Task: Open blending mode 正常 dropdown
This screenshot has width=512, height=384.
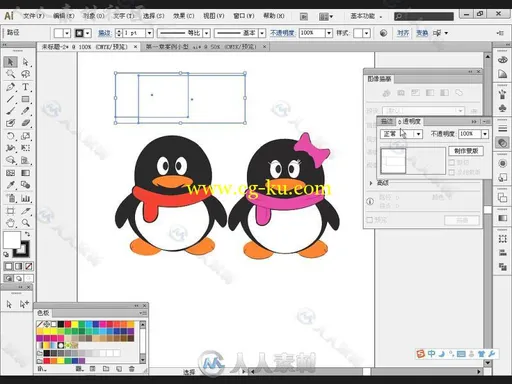Action: pyautogui.click(x=418, y=134)
